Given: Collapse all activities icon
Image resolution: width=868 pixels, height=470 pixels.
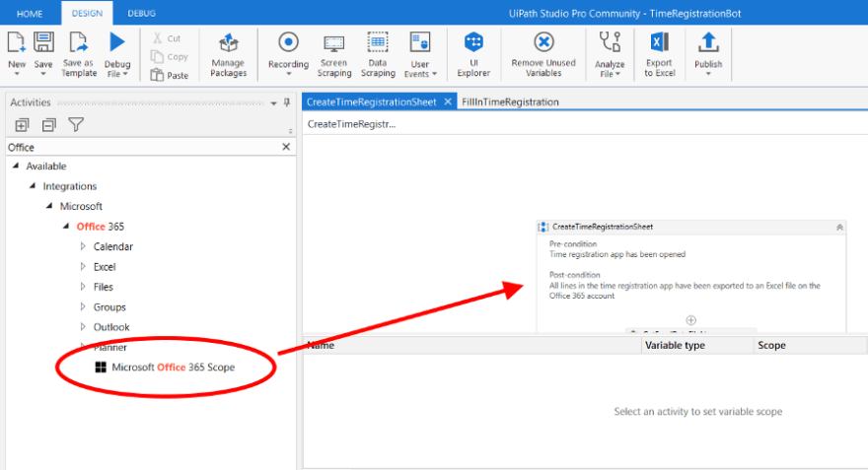Looking at the screenshot, I should click(48, 125).
